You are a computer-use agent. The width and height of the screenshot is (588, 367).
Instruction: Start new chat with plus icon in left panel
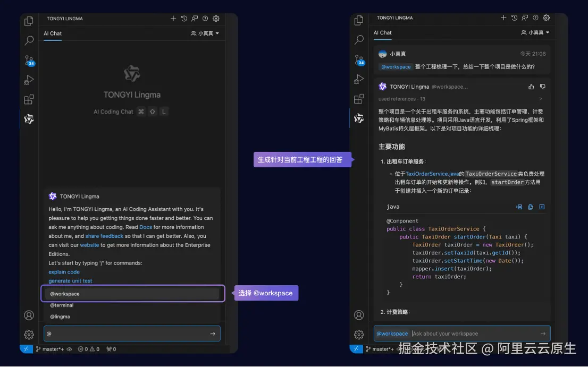click(x=173, y=19)
